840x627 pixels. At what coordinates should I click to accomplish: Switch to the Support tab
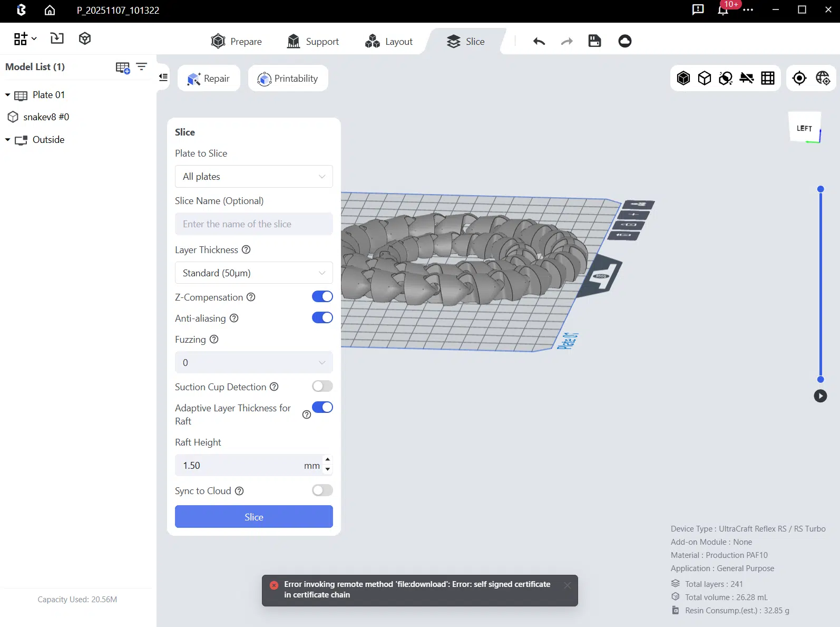coord(313,42)
